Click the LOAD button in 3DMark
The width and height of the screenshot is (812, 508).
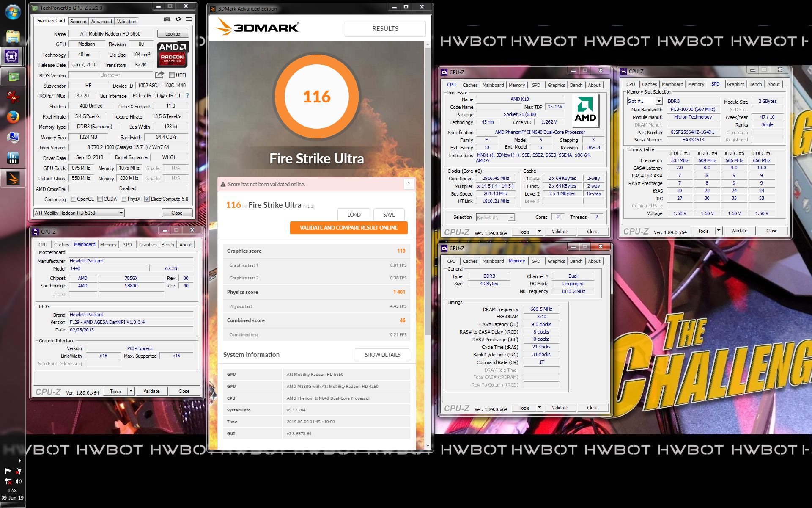tap(354, 215)
